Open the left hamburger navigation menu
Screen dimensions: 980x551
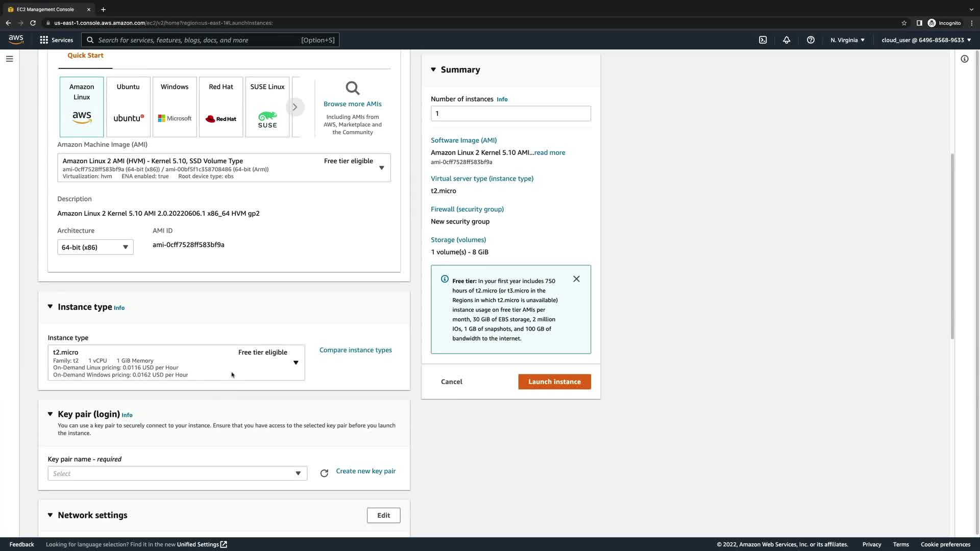(9, 59)
